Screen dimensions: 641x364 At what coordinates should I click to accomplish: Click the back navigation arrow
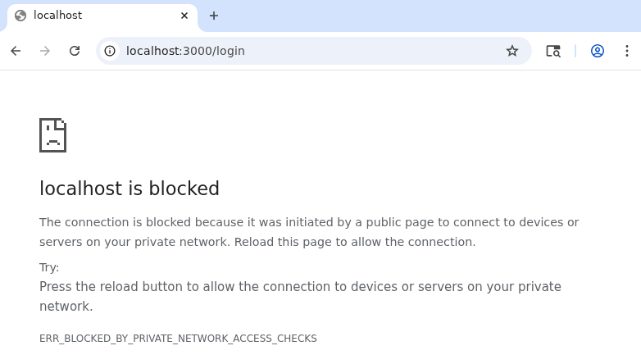(16, 51)
